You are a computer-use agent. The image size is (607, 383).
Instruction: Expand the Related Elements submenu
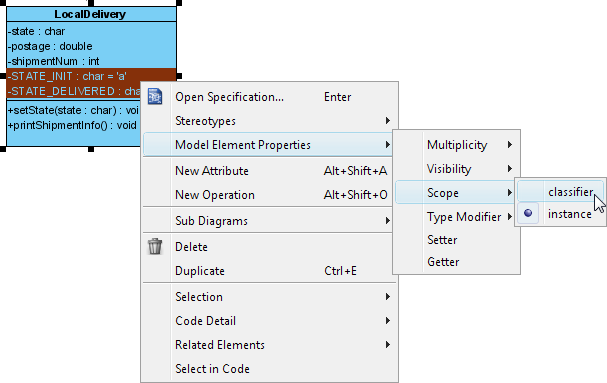point(269,345)
